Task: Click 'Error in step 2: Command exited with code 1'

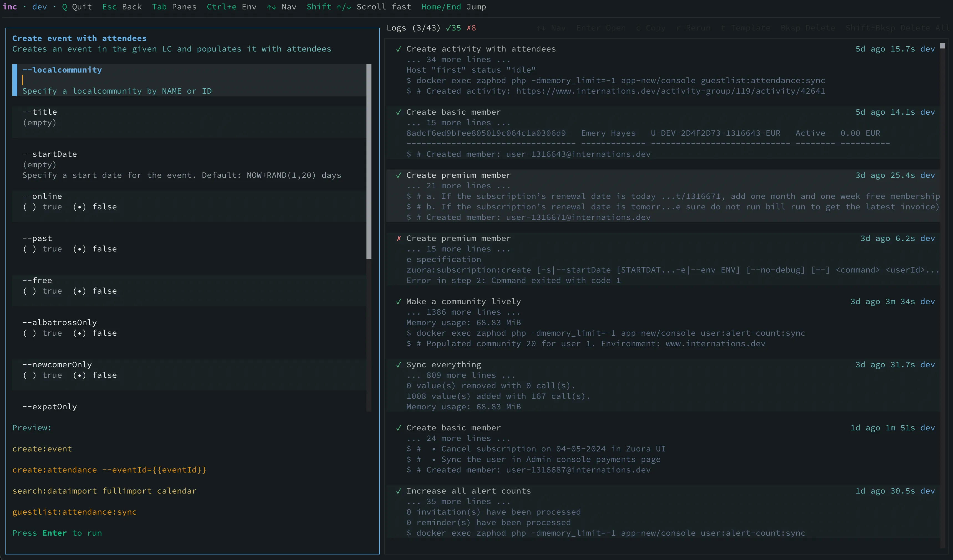Action: point(514,281)
